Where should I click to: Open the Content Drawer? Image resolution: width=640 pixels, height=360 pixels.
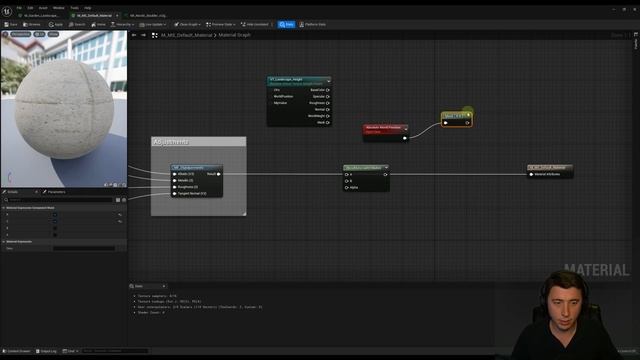(17, 351)
